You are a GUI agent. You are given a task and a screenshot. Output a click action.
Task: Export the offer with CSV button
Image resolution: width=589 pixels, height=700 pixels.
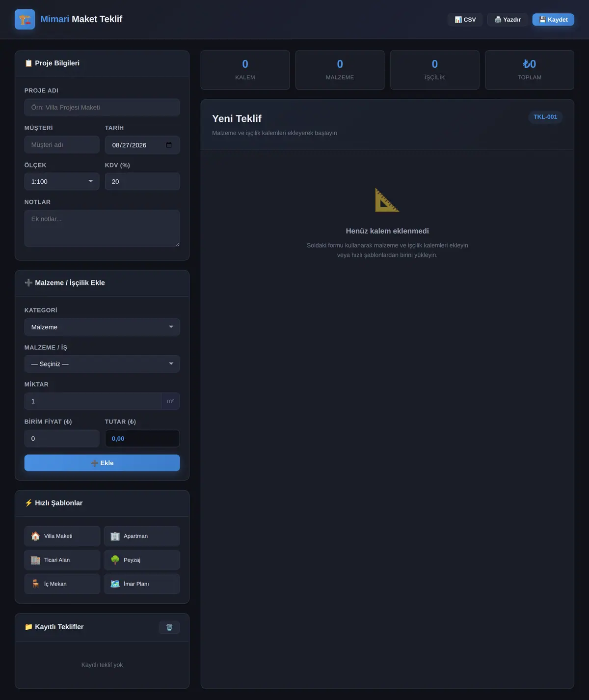tap(465, 20)
